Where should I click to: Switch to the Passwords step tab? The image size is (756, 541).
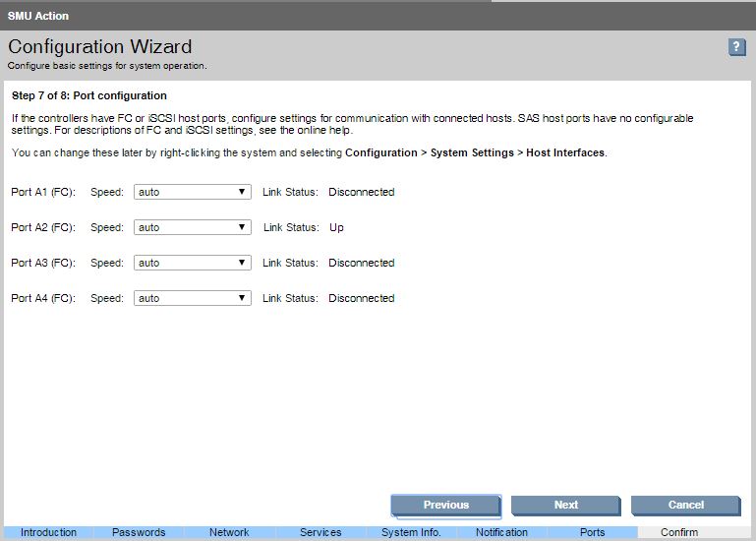(139, 532)
